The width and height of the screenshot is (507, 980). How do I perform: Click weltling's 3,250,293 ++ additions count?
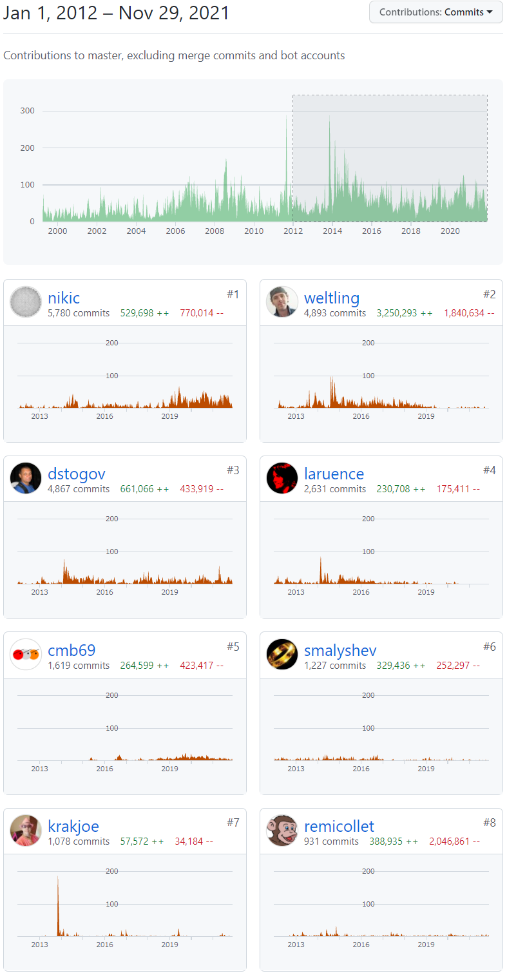pyautogui.click(x=405, y=313)
